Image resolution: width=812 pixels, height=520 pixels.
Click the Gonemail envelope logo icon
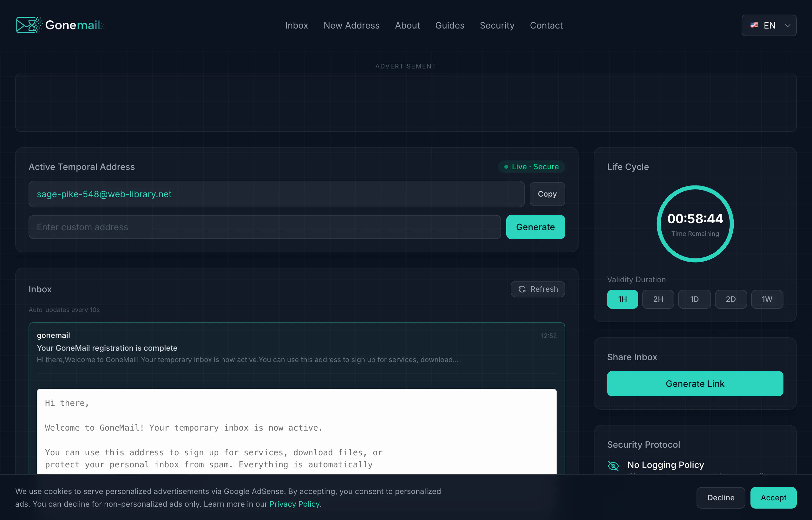(x=29, y=25)
